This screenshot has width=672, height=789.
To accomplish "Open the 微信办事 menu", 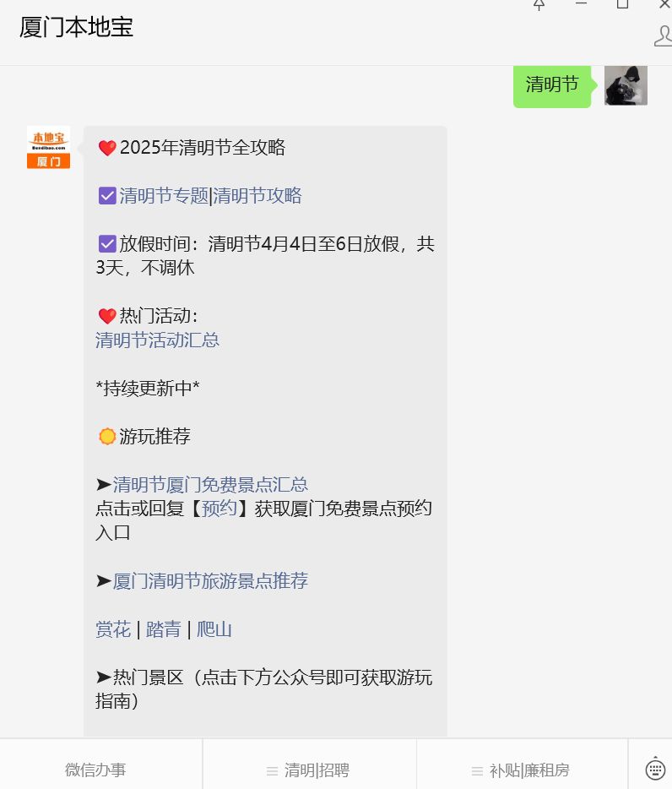I will click(95, 770).
